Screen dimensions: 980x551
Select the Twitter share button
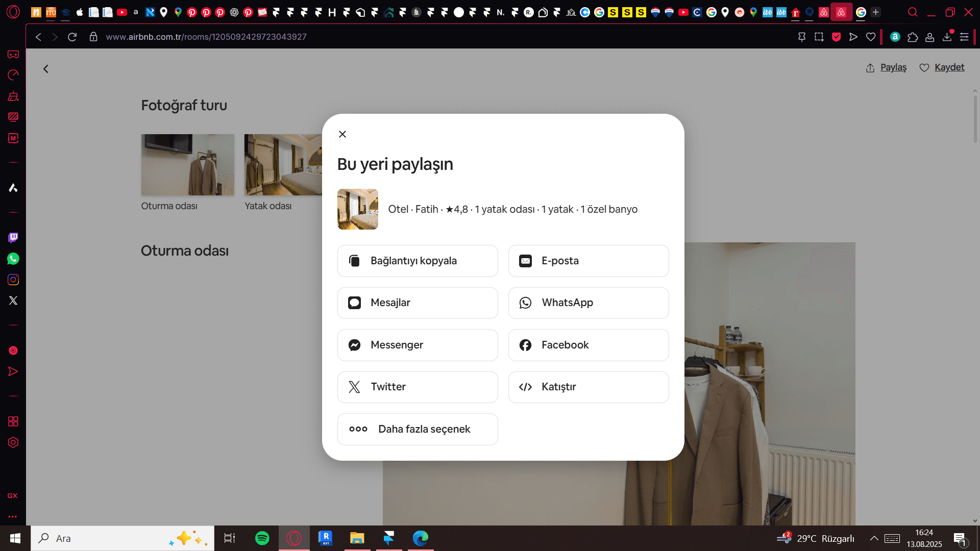[418, 387]
